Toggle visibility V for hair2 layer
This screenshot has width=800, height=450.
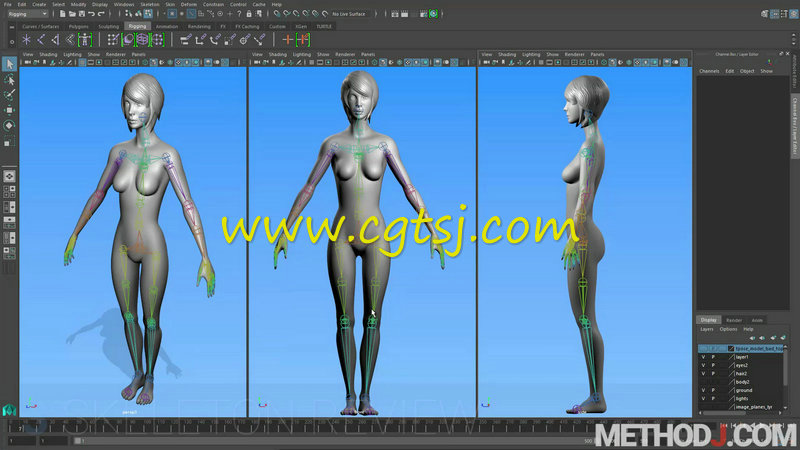tap(703, 373)
